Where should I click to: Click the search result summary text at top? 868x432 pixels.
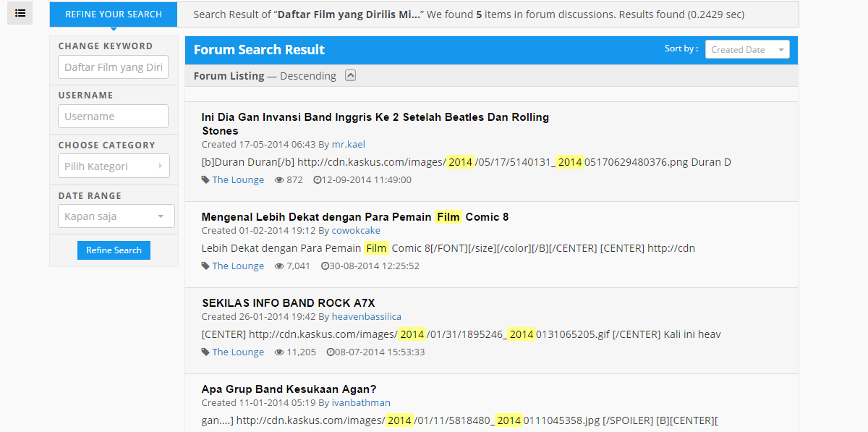tap(469, 14)
